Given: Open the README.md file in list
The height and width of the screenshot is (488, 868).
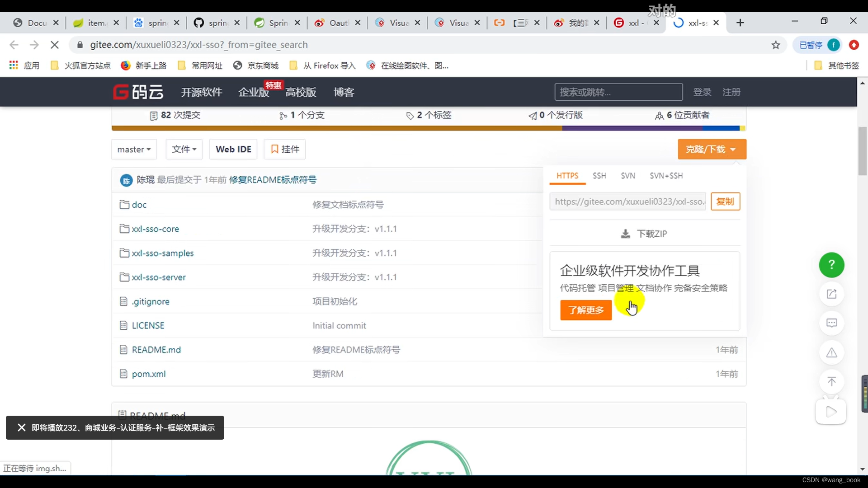Looking at the screenshot, I should tap(156, 350).
